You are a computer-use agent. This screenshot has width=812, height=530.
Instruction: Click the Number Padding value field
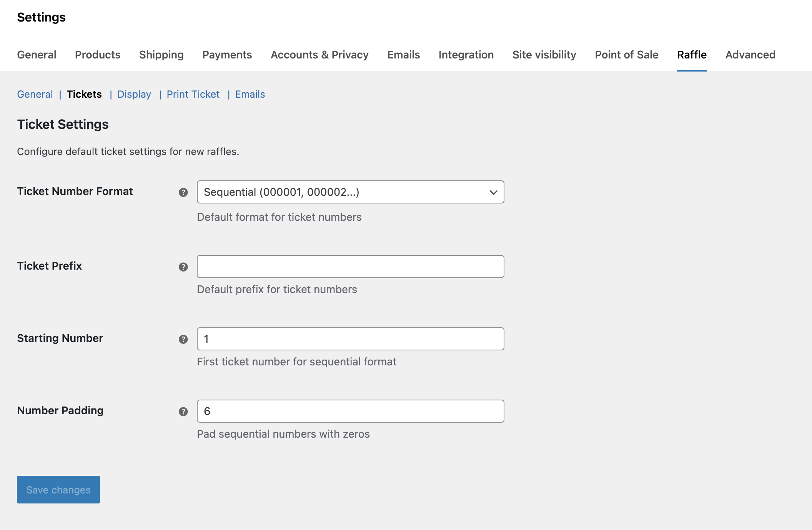point(350,411)
